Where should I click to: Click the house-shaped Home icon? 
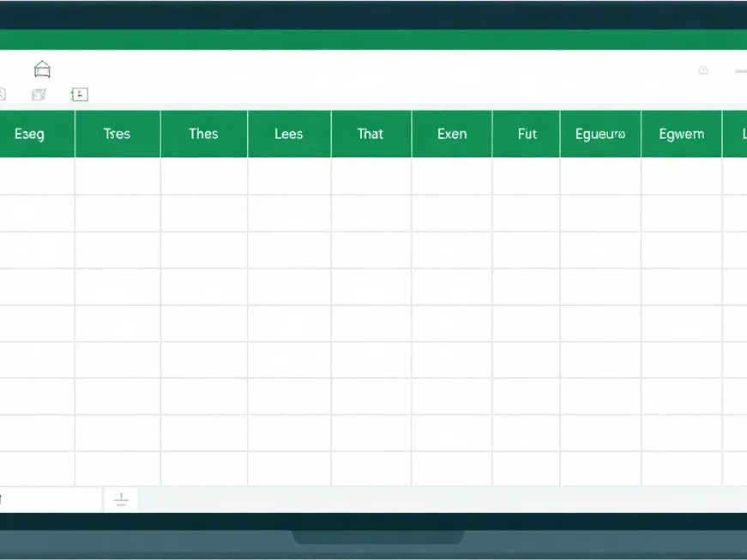(42, 69)
